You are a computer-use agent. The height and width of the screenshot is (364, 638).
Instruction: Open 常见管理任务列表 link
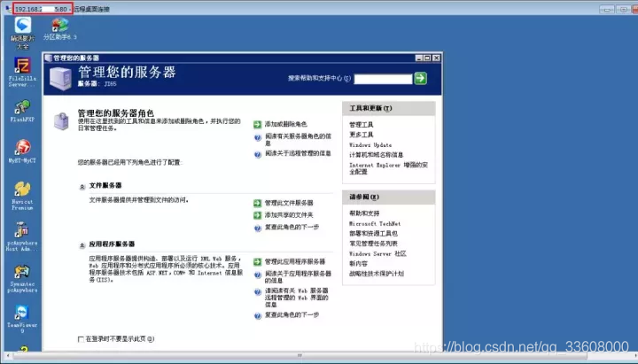pos(373,244)
